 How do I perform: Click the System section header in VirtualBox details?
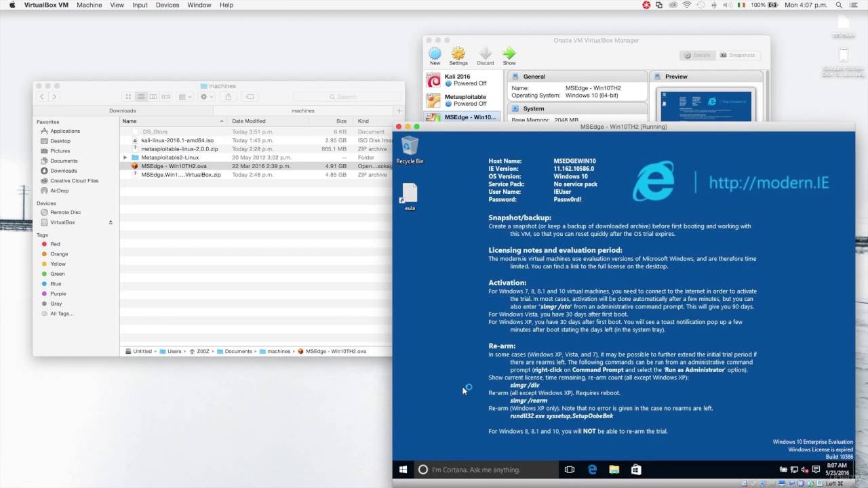(x=577, y=108)
